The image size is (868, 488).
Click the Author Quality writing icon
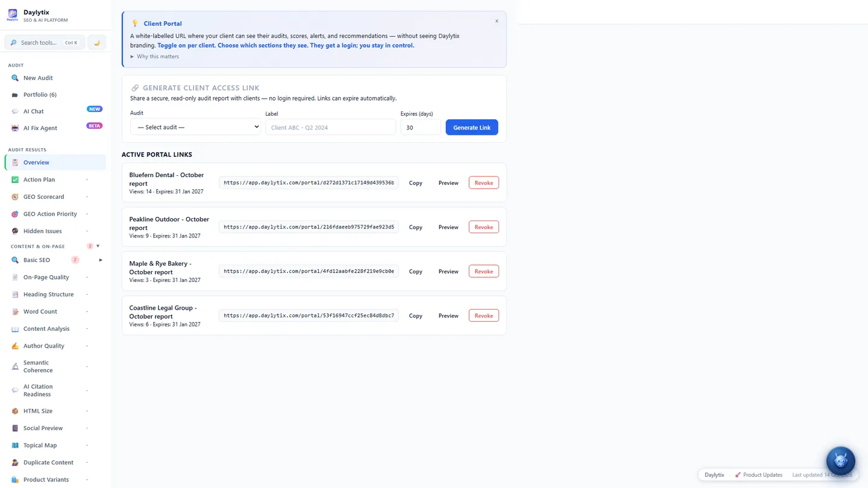pyautogui.click(x=15, y=346)
